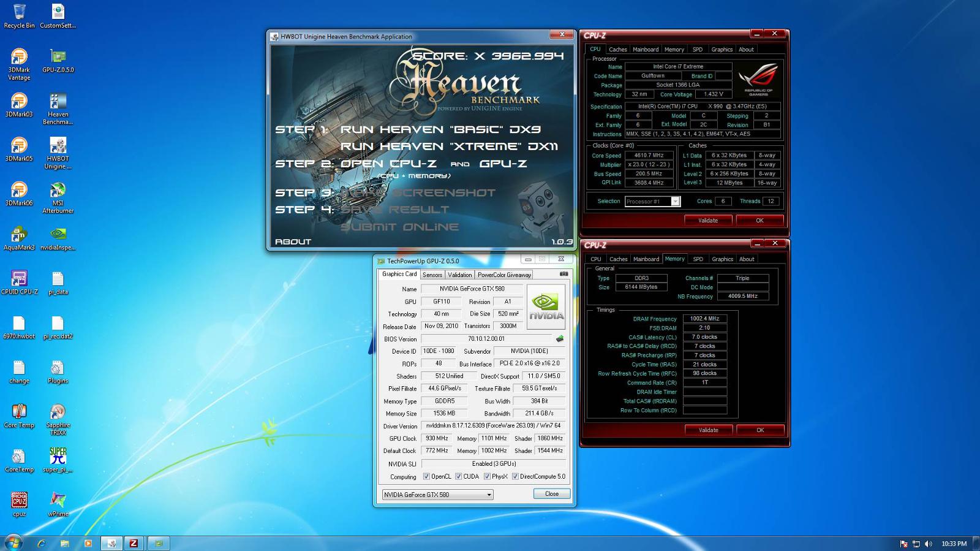The image size is (980, 551).
Task: Open Windows Explorer from the taskbar
Action: tap(64, 543)
